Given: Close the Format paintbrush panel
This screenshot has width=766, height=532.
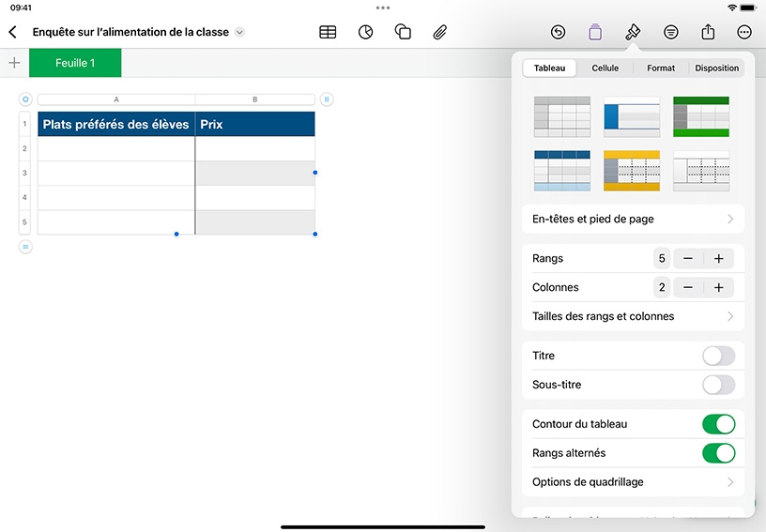Looking at the screenshot, I should [x=633, y=32].
